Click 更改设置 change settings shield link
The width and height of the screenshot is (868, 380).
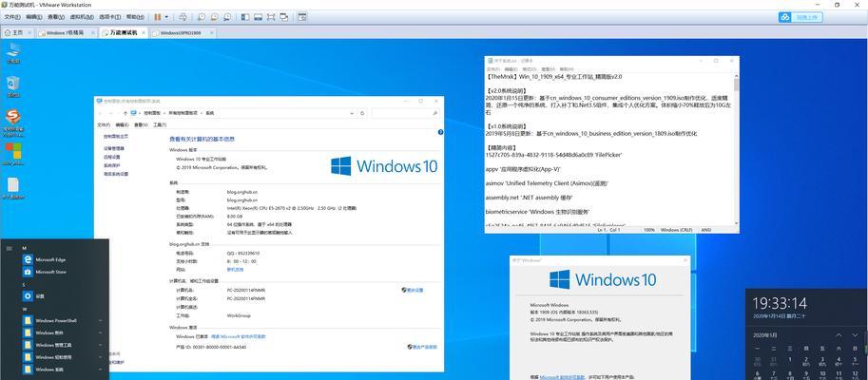(413, 290)
